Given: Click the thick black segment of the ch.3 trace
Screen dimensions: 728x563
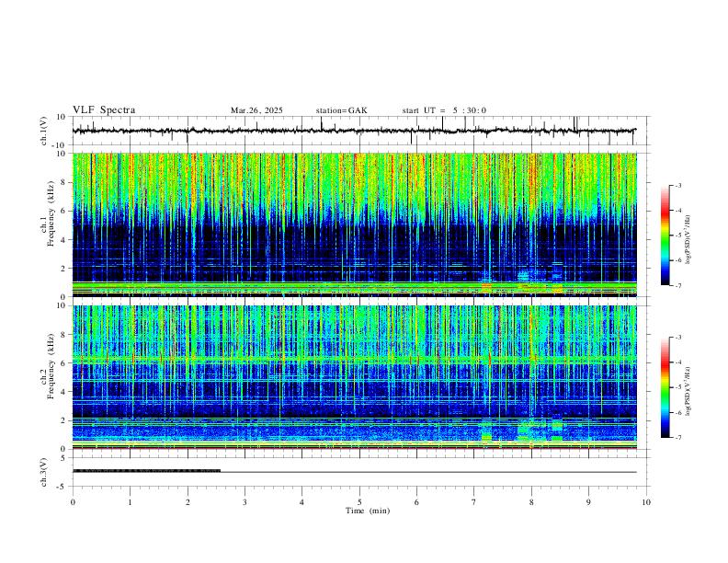Looking at the screenshot, I should [x=147, y=471].
